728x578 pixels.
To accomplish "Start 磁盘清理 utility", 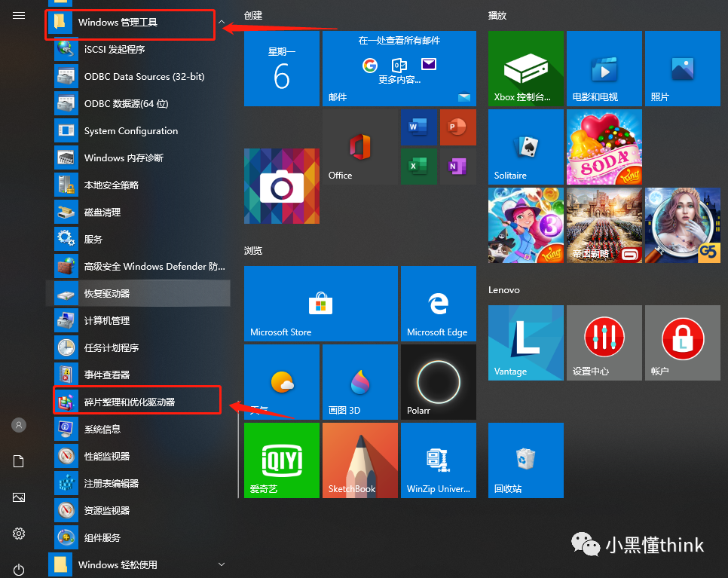I will [x=139, y=213].
